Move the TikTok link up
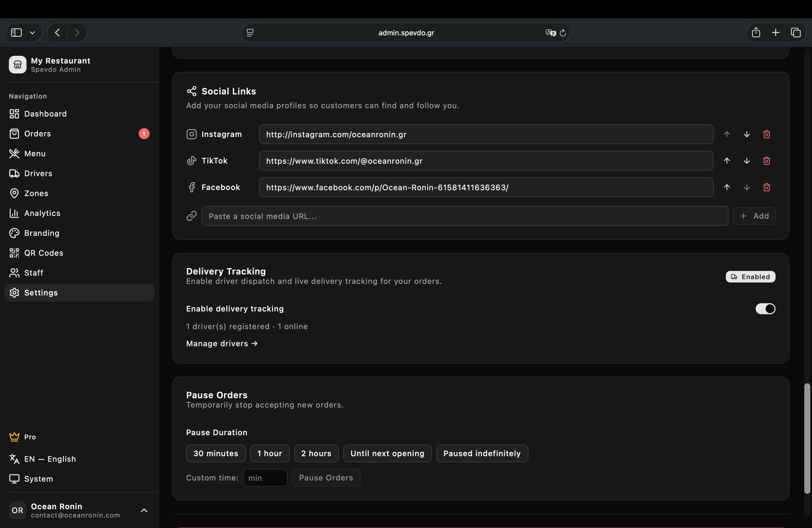Screen dimensions: 812x528 pyautogui.click(x=727, y=161)
